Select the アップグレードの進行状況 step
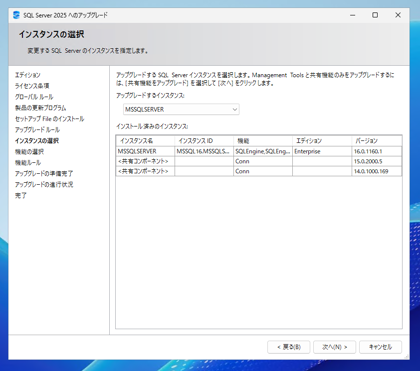Image resolution: width=420 pixels, height=371 pixels. click(44, 184)
